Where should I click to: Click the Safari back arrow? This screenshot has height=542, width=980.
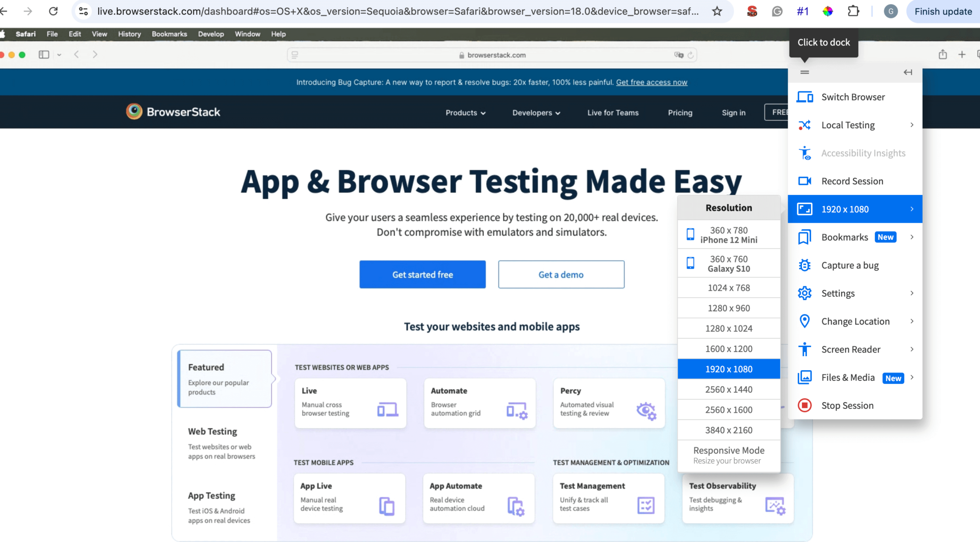pos(77,55)
